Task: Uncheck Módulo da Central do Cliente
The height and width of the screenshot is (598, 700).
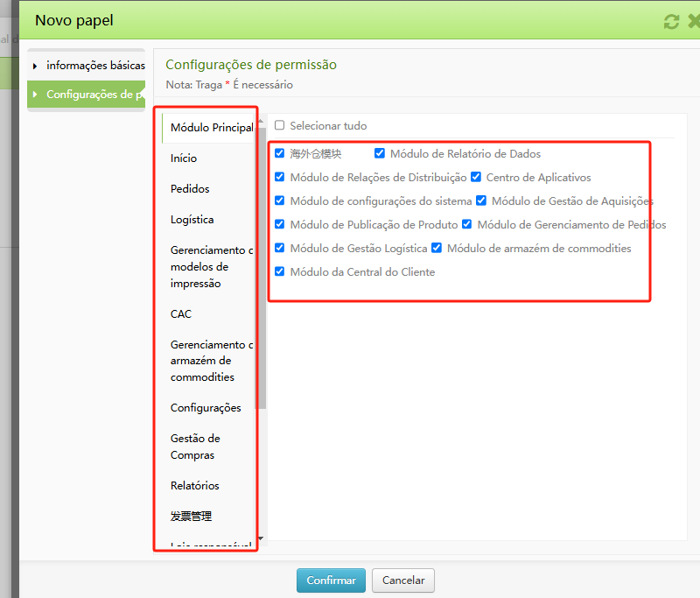Action: pos(279,271)
